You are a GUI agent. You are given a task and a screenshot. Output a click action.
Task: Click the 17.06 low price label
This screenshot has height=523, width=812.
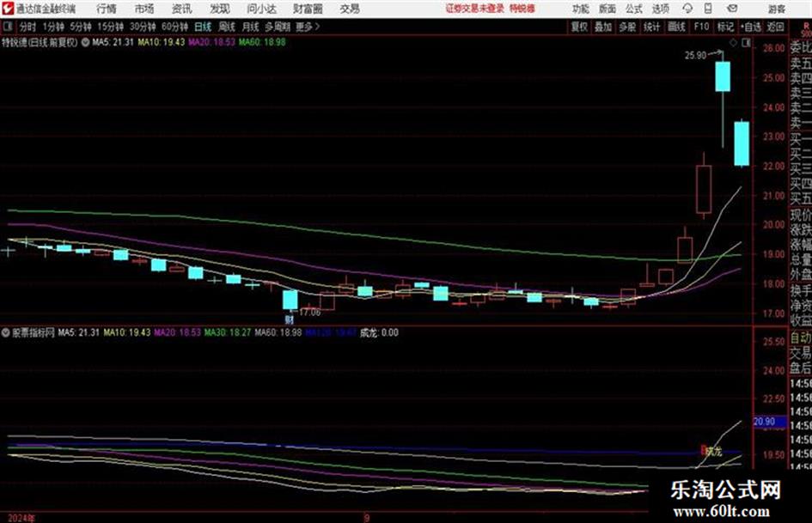click(x=309, y=313)
